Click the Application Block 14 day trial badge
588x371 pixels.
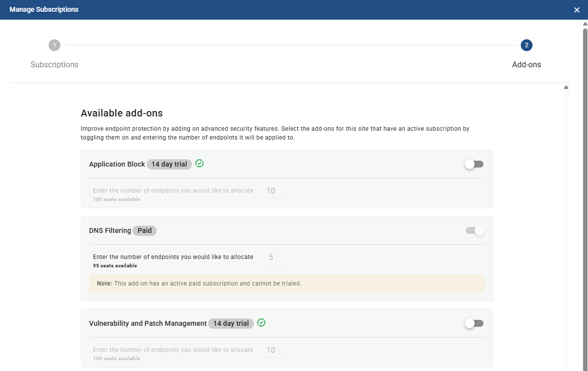click(x=169, y=164)
